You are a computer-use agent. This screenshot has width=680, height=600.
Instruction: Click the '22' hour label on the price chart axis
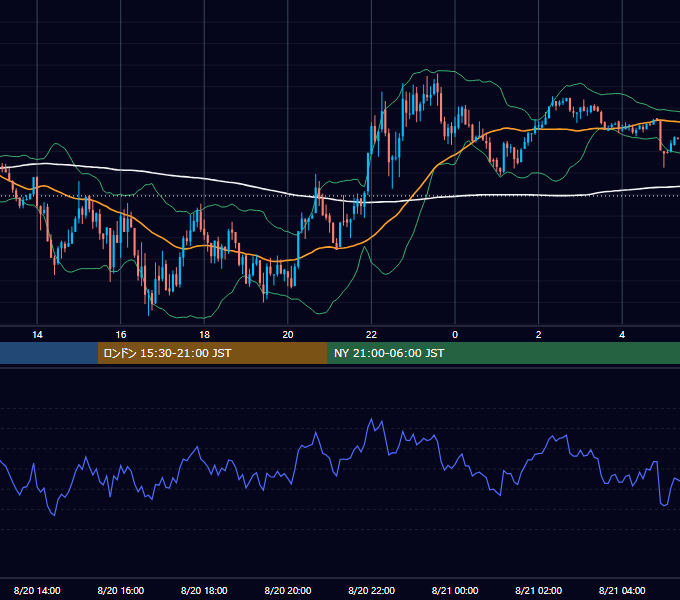[x=371, y=335]
